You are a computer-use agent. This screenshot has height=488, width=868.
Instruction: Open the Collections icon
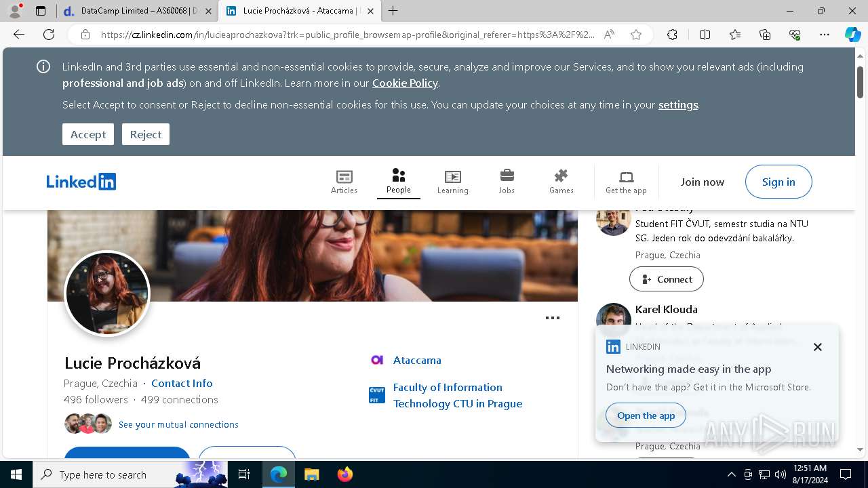(x=765, y=35)
